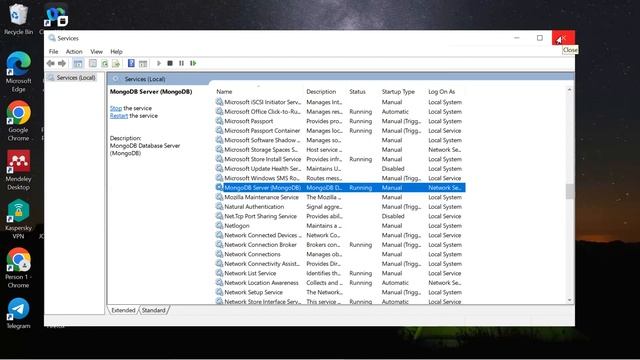Select the Network Setup Service row
Viewport: 640px width, 360px height.
340,292
